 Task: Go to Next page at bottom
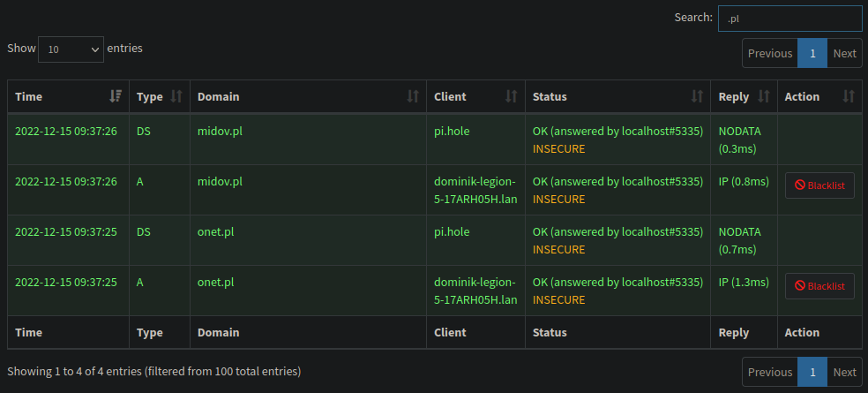(845, 372)
